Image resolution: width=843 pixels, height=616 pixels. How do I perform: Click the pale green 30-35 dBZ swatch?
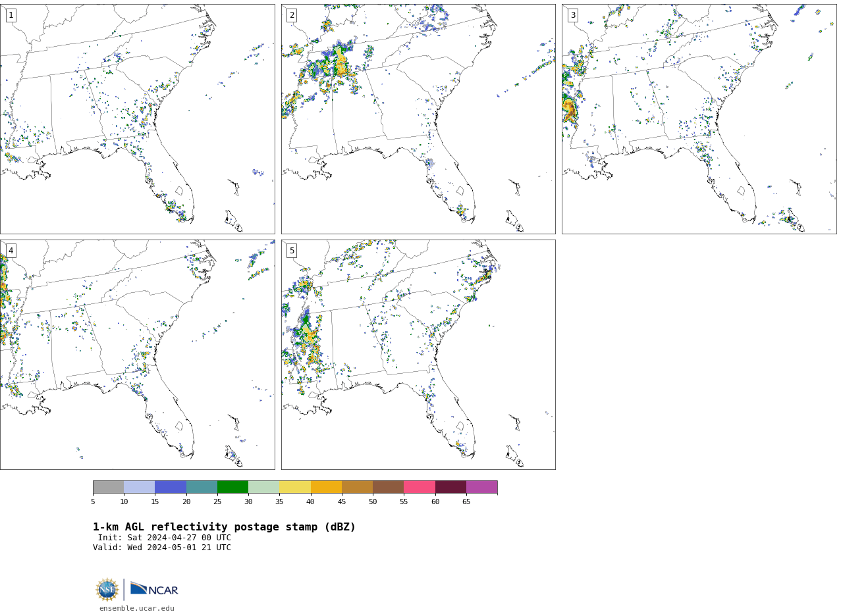click(264, 487)
